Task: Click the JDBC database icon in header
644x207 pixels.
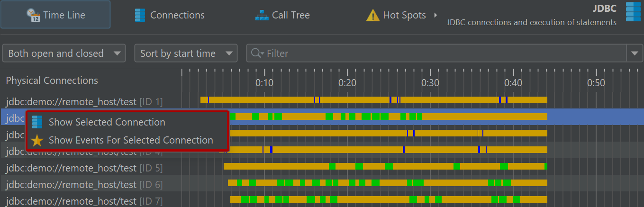Action: 634,11
